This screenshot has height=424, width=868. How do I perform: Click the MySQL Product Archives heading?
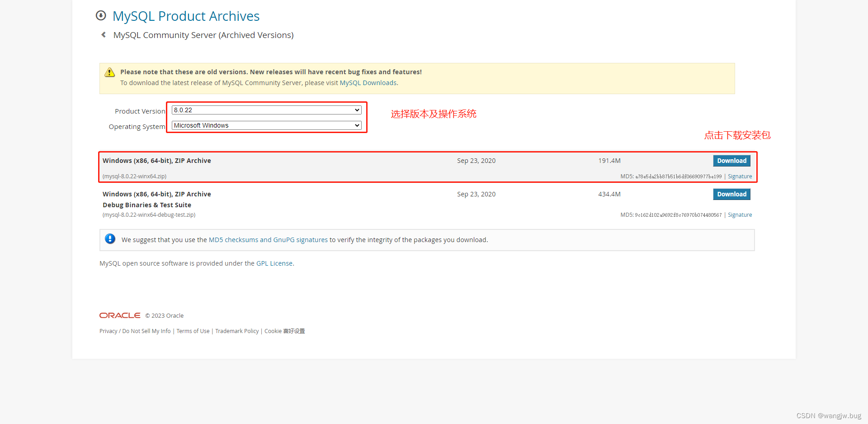(186, 16)
